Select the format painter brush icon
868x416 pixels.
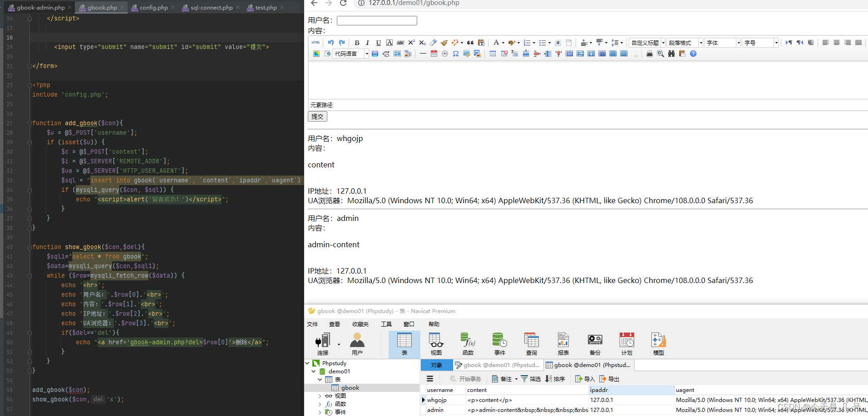pyautogui.click(x=444, y=43)
